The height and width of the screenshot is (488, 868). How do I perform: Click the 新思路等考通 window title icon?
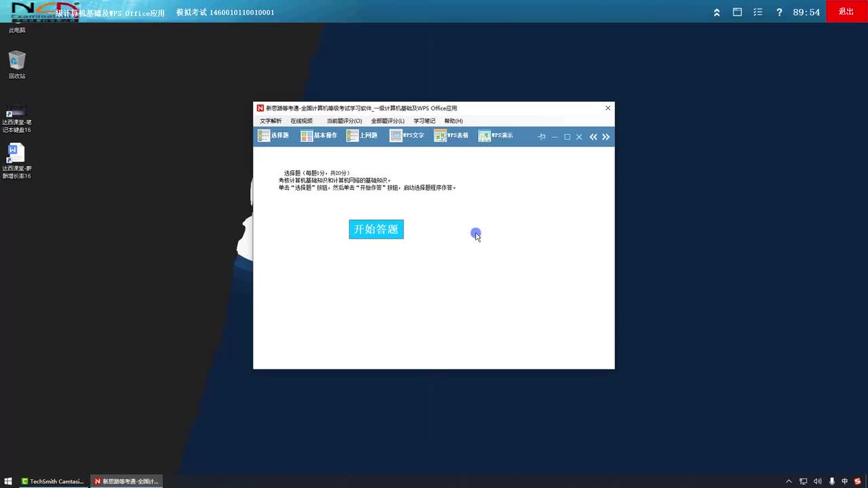coord(260,108)
